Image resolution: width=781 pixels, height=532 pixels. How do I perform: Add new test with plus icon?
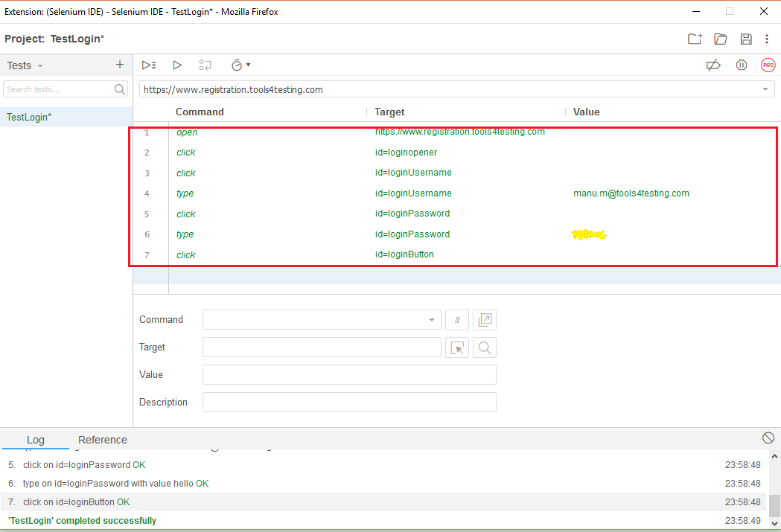120,65
